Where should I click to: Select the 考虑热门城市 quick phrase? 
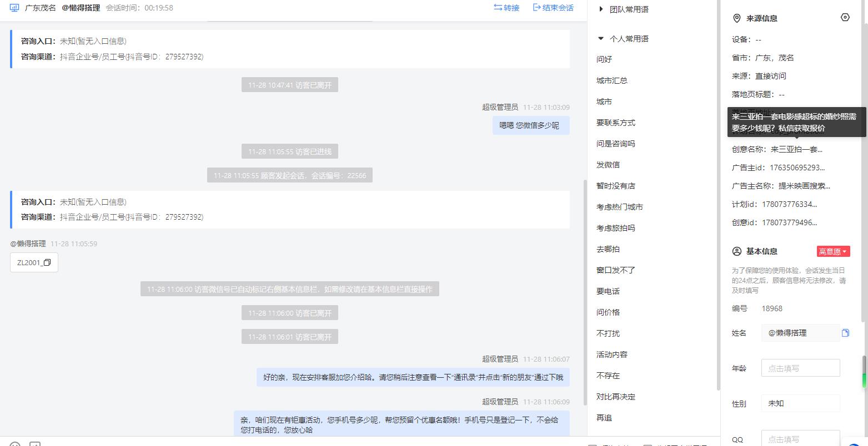tap(620, 207)
